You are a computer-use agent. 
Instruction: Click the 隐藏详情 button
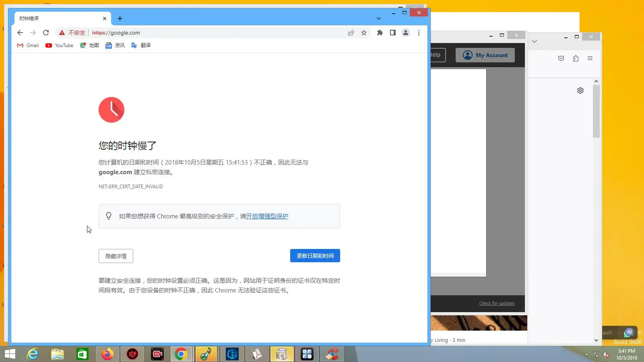116,256
